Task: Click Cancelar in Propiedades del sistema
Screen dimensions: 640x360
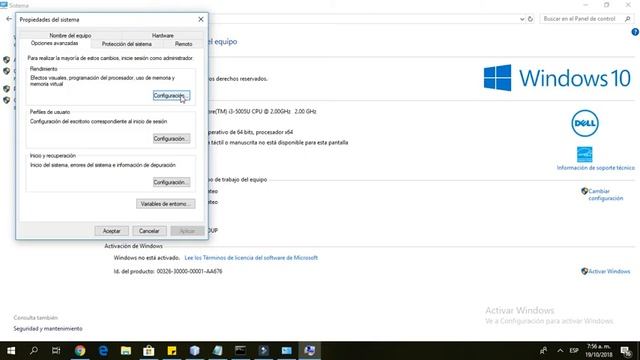Action: coord(149,231)
